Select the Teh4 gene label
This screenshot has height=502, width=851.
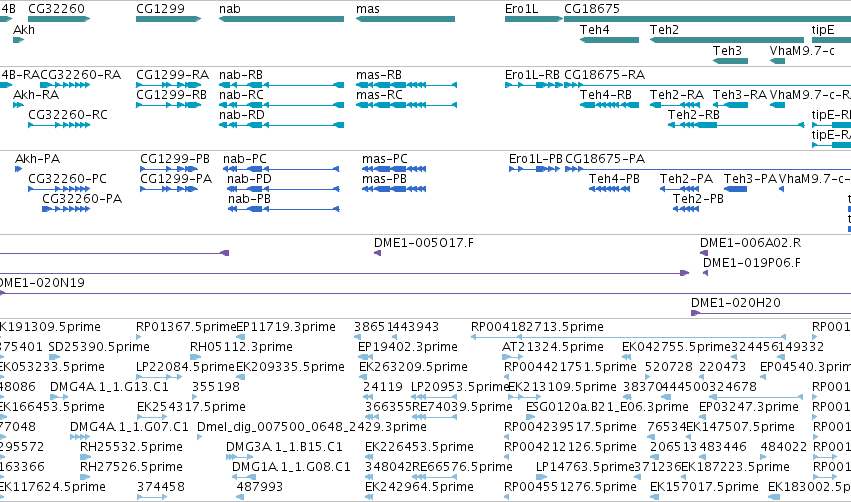click(x=595, y=29)
